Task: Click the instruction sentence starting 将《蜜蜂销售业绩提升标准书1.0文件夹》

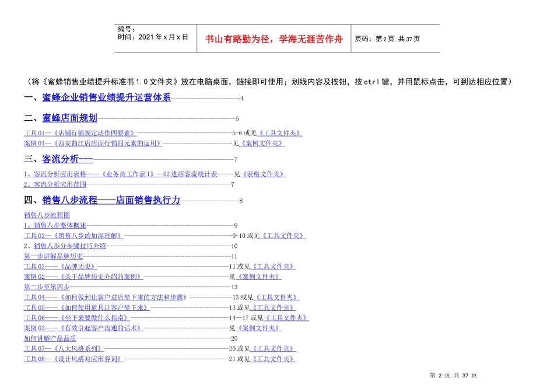Action: pos(269,82)
